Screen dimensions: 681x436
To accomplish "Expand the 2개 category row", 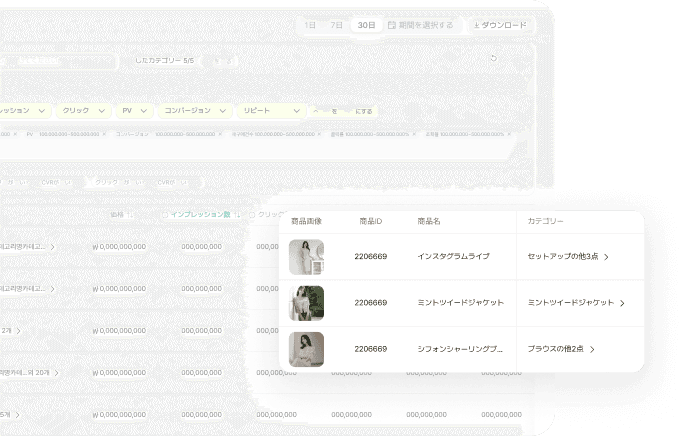I will click(19, 330).
